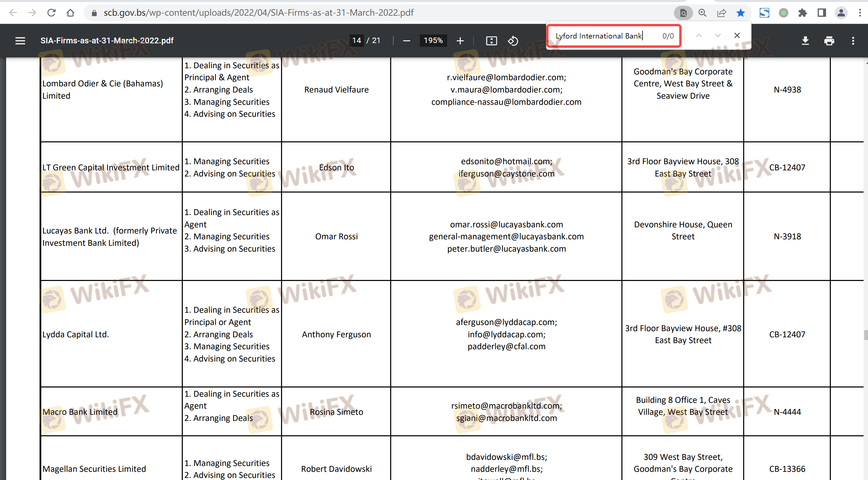Bookmark this page with the star icon
The image size is (868, 480).
click(740, 13)
